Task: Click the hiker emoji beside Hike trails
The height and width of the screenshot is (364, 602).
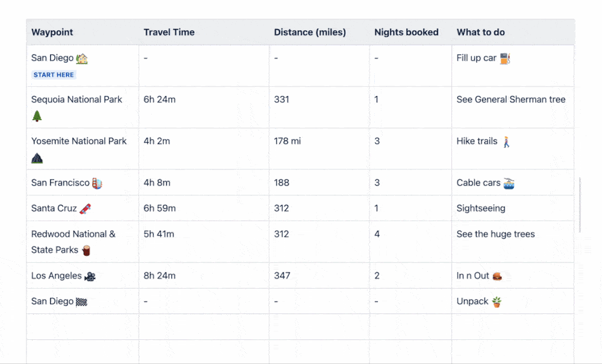Action: [506, 142]
